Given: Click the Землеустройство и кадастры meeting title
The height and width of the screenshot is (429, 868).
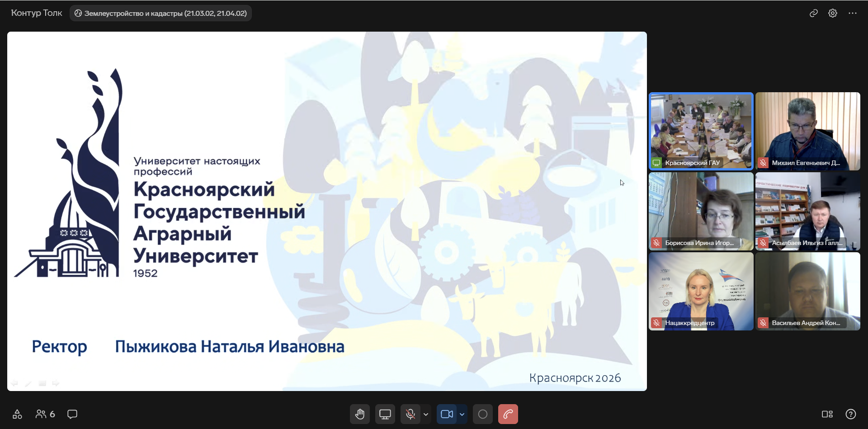Looking at the screenshot, I should click(160, 13).
